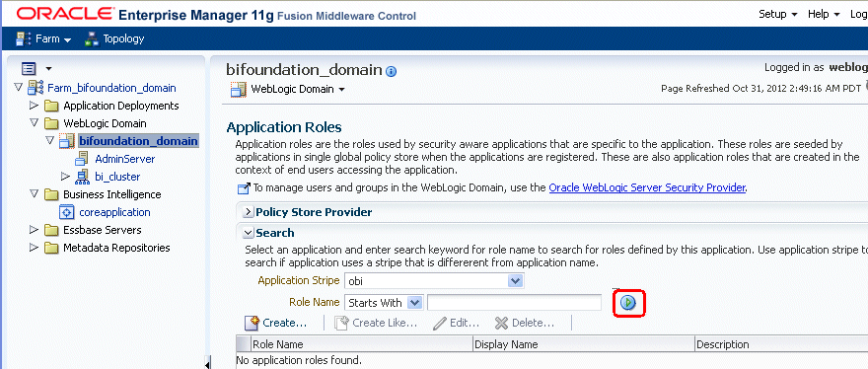
Task: Click the tree view options list icon
Action: 29,69
